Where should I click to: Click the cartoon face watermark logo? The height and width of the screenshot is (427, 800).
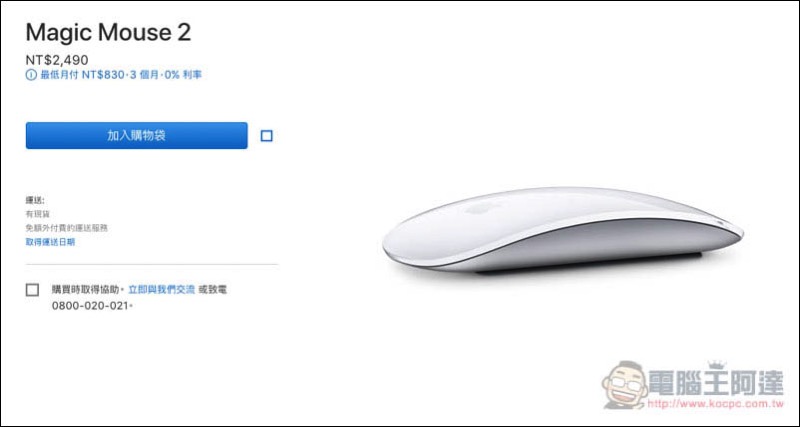click(624, 385)
